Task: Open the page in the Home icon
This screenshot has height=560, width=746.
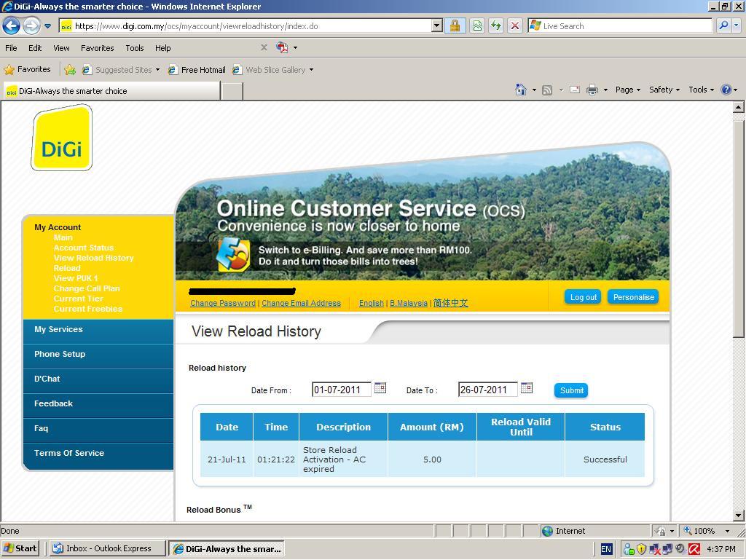Action: point(521,89)
